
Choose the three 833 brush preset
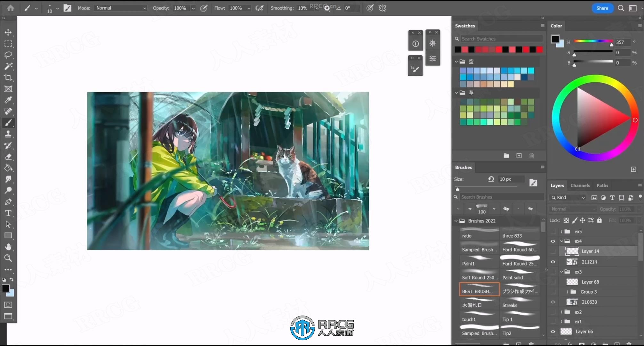click(x=520, y=234)
